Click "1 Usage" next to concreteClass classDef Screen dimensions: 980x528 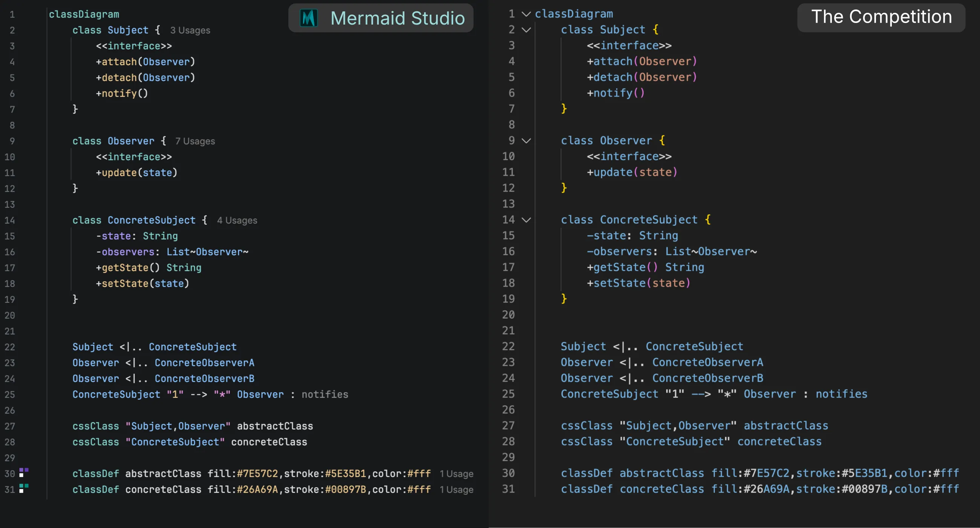[456, 490]
